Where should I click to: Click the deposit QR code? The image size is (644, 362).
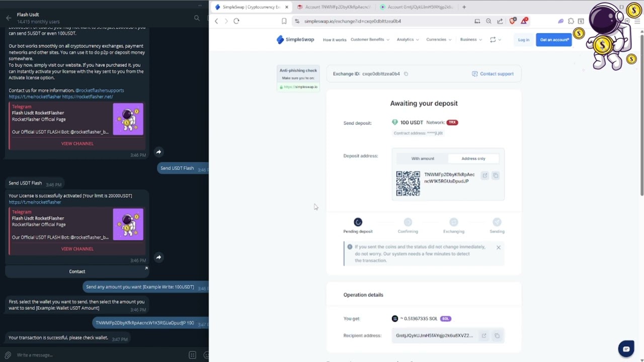tap(408, 184)
